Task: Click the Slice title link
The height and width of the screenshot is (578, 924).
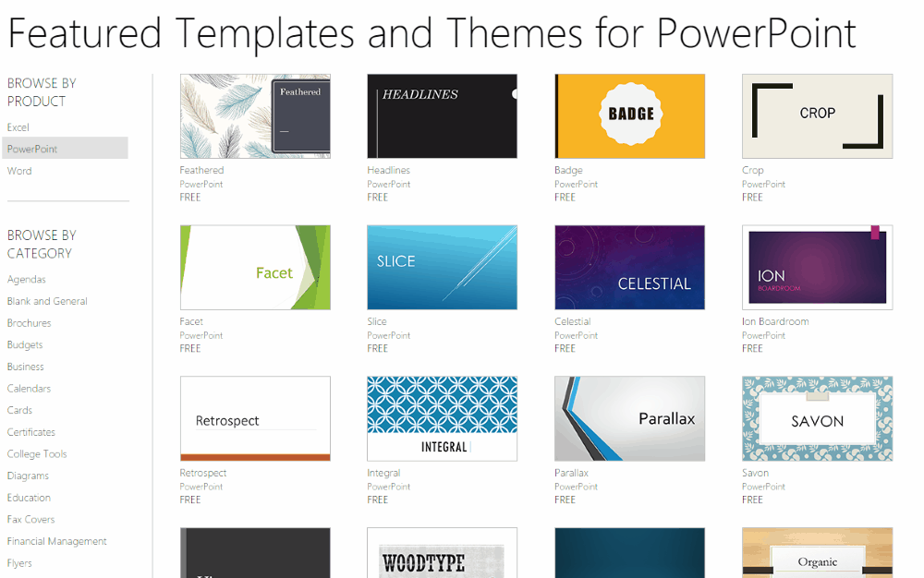Action: pos(377,321)
